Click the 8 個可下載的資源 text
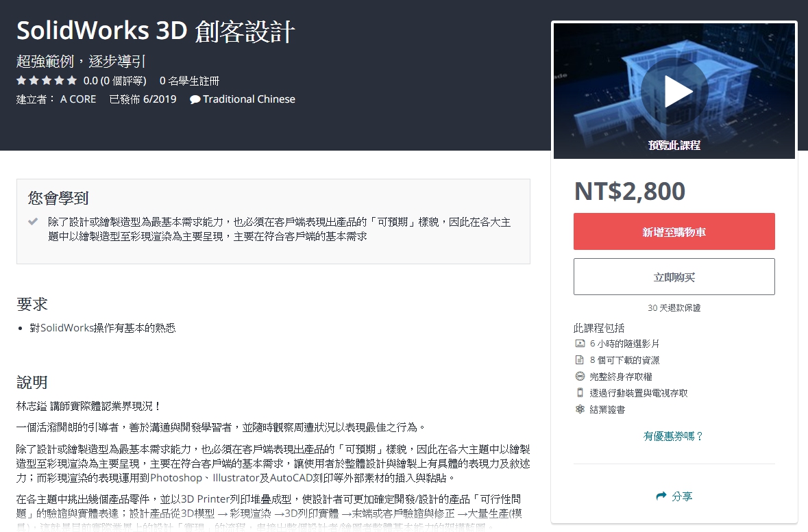The width and height of the screenshot is (808, 532). click(x=624, y=360)
